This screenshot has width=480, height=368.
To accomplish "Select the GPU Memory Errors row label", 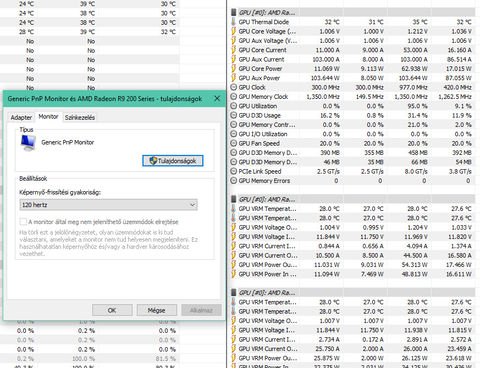I will pyautogui.click(x=264, y=181).
